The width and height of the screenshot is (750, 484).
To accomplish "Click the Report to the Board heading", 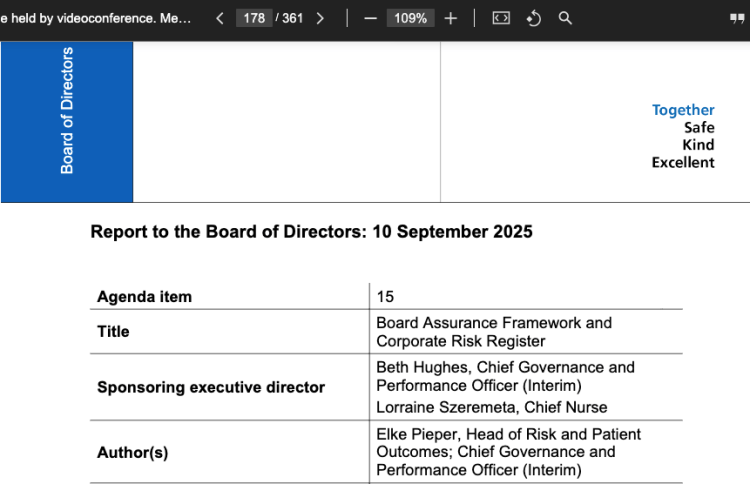I will click(311, 232).
